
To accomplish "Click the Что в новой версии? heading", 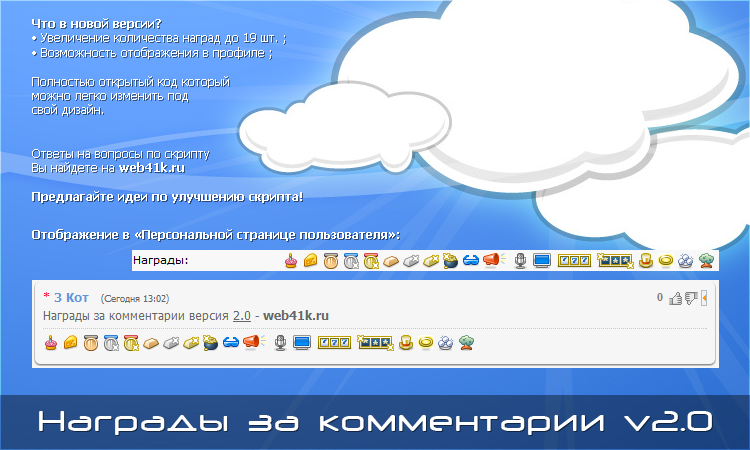I will coord(97,23).
